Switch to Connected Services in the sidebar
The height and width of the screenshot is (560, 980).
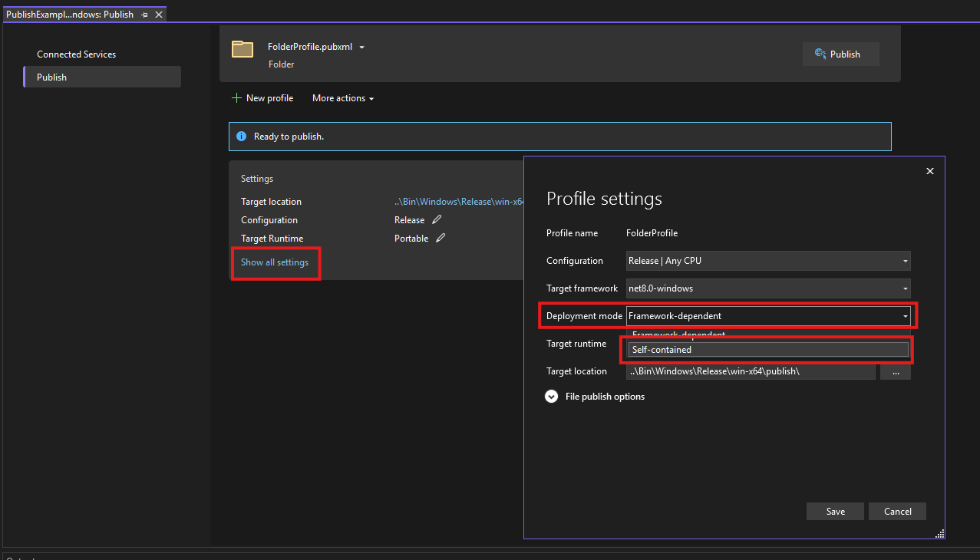click(77, 54)
